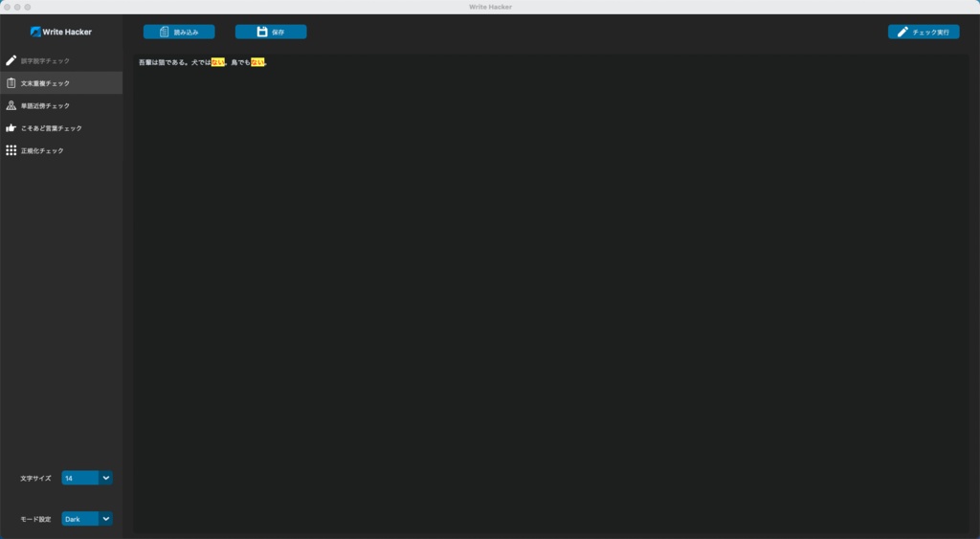This screenshot has height=539, width=980.
Task: Maximize the Write Hacker window
Action: click(28, 7)
